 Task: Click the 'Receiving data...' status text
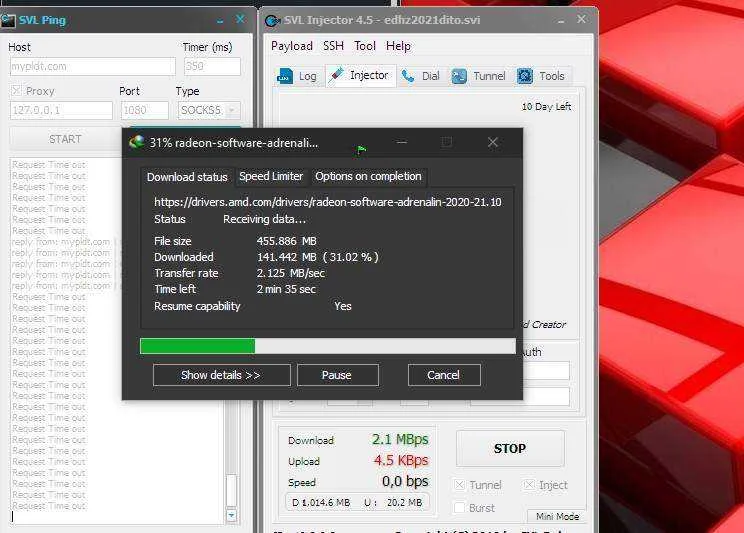264,219
